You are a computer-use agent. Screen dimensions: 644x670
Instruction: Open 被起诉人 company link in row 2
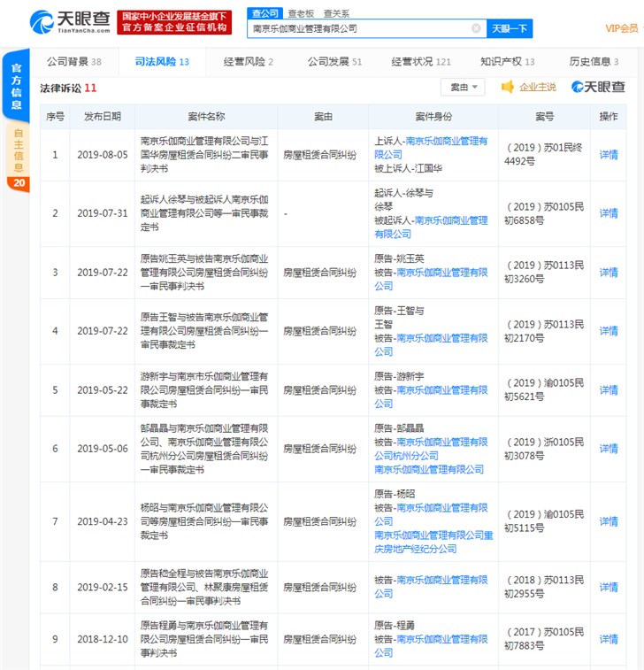pos(431,227)
